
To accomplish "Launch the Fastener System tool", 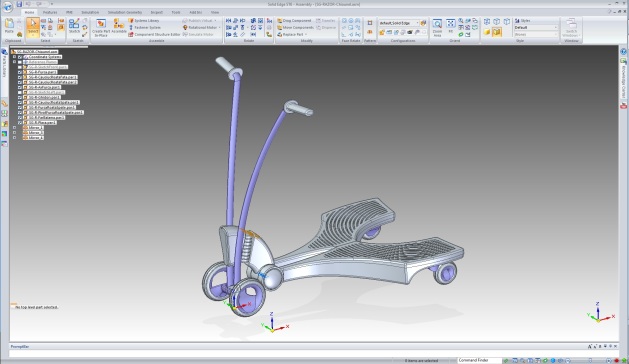I will (x=145, y=27).
